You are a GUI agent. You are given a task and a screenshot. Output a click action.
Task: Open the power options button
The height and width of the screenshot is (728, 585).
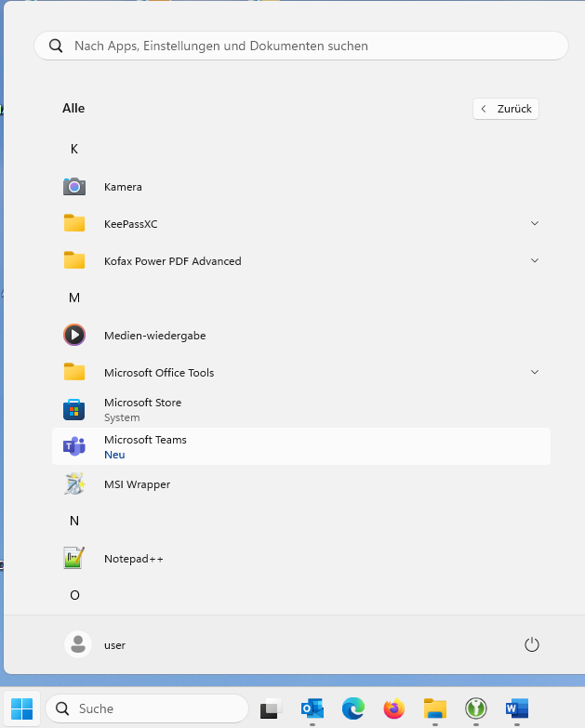point(532,644)
